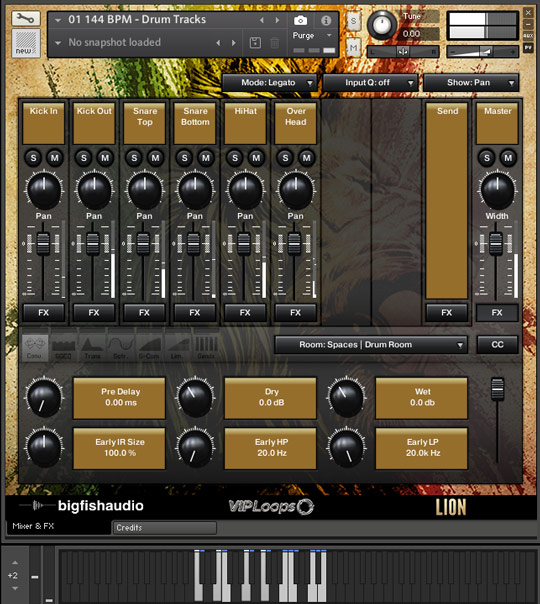Click the keyboard octave up arrow
The image size is (540, 604).
[15, 563]
